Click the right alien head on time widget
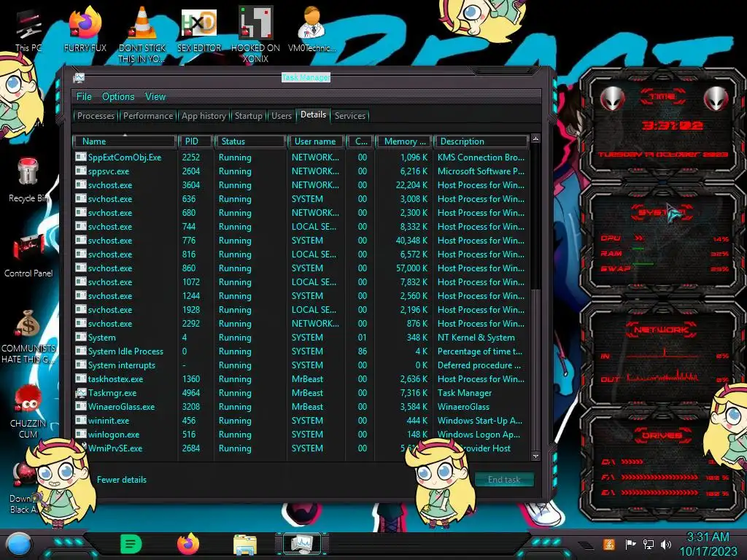Screen dimensions: 747x560 tap(716, 99)
